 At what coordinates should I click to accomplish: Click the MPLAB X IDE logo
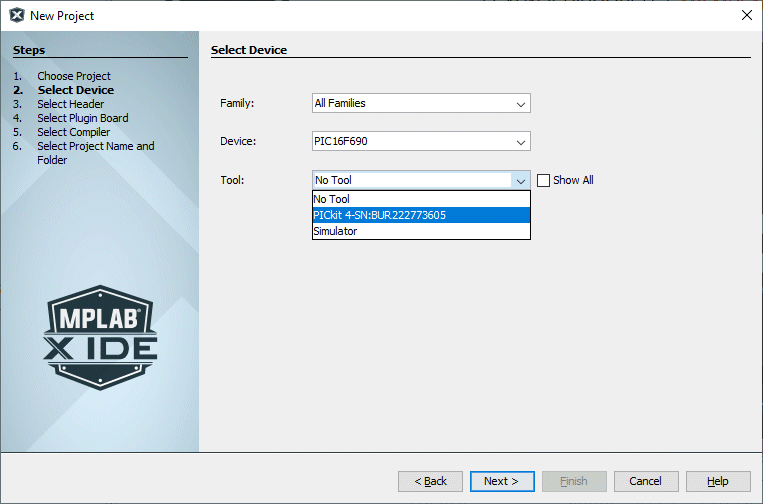100,332
